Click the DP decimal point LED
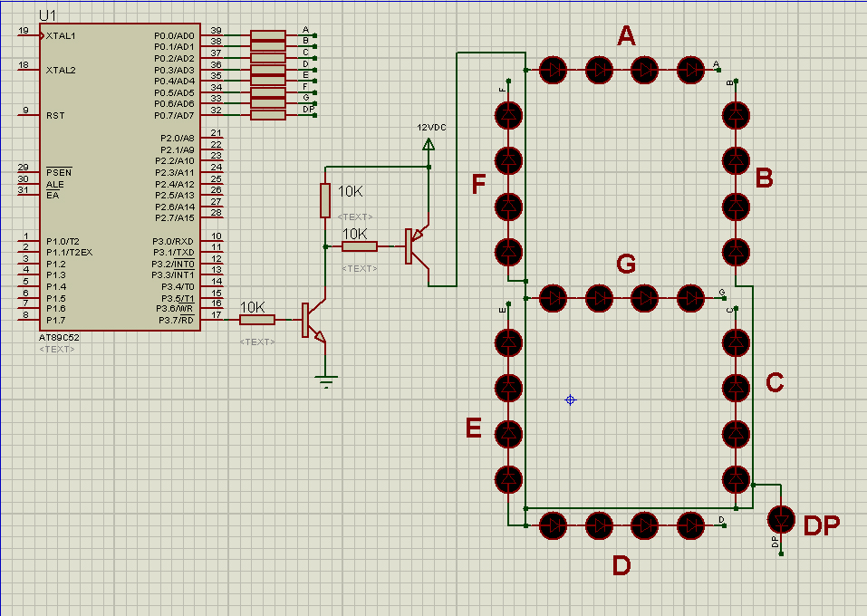 pos(780,520)
